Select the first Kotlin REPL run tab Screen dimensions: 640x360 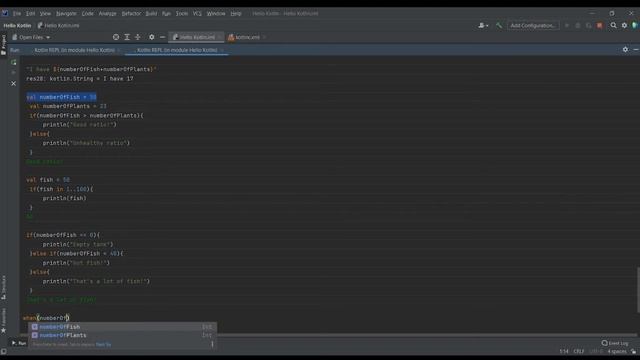74,50
